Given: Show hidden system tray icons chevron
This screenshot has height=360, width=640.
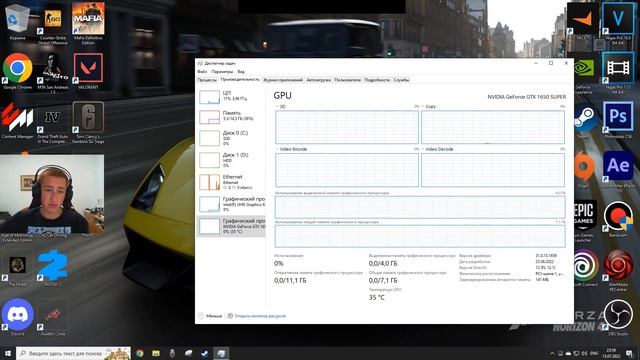Looking at the screenshot, I should pos(552,353).
